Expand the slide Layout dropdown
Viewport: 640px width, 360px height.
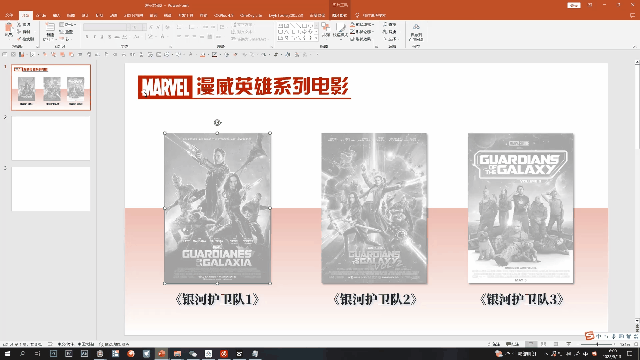click(x=68, y=25)
